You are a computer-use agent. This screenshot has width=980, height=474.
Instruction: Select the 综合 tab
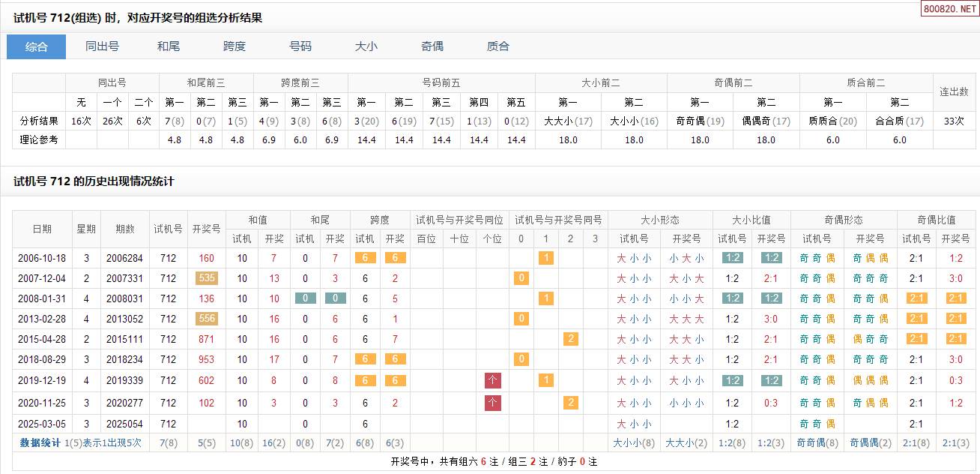[x=37, y=46]
